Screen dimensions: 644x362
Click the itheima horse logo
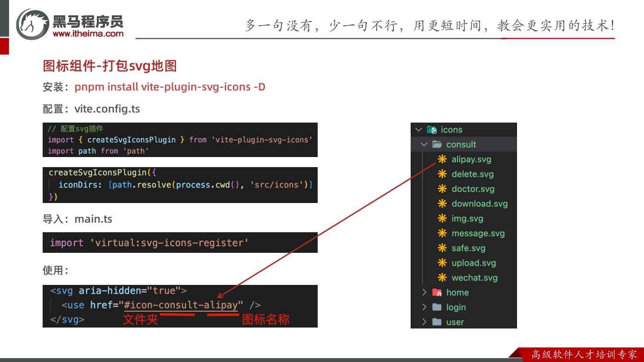pyautogui.click(x=33, y=24)
